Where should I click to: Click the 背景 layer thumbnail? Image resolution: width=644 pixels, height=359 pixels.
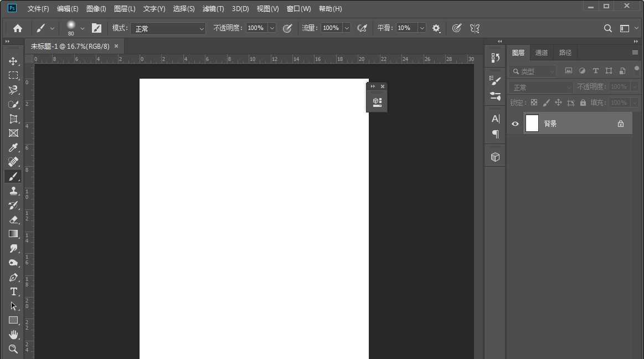[532, 124]
